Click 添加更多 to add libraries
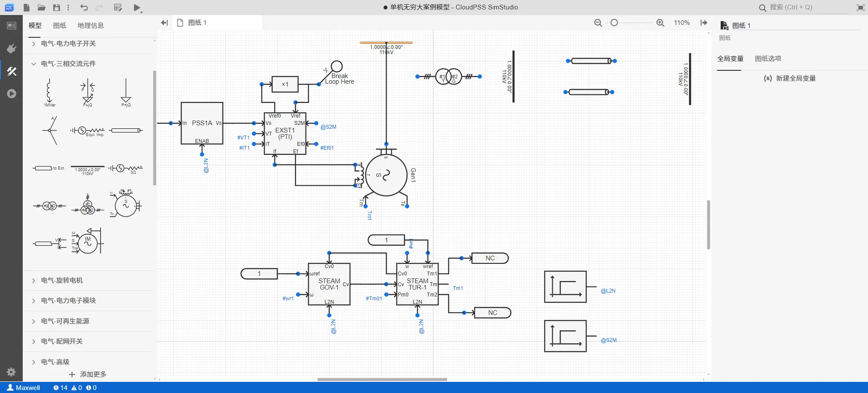868x393 pixels. point(88,374)
